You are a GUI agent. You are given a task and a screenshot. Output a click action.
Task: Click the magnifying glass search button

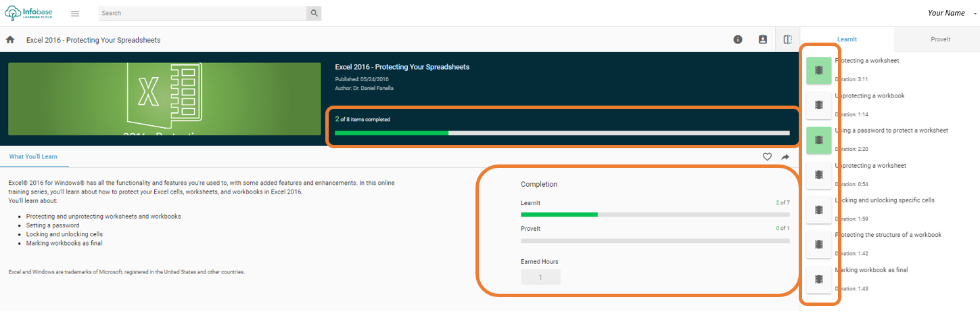point(314,13)
